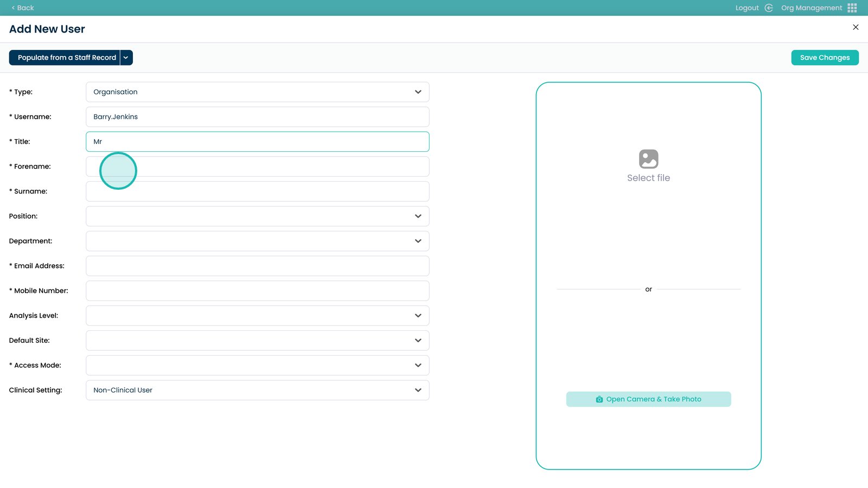The width and height of the screenshot is (868, 488).
Task: Click the Select file image icon
Action: pyautogui.click(x=648, y=159)
